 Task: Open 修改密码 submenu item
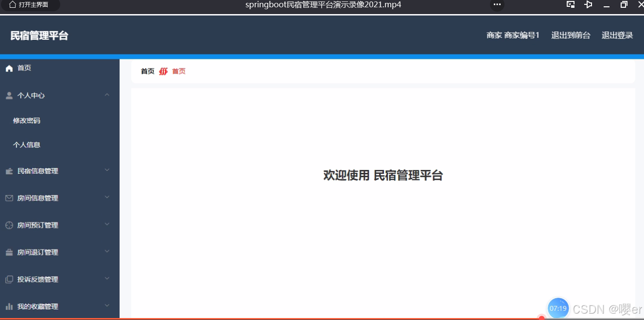pos(27,120)
